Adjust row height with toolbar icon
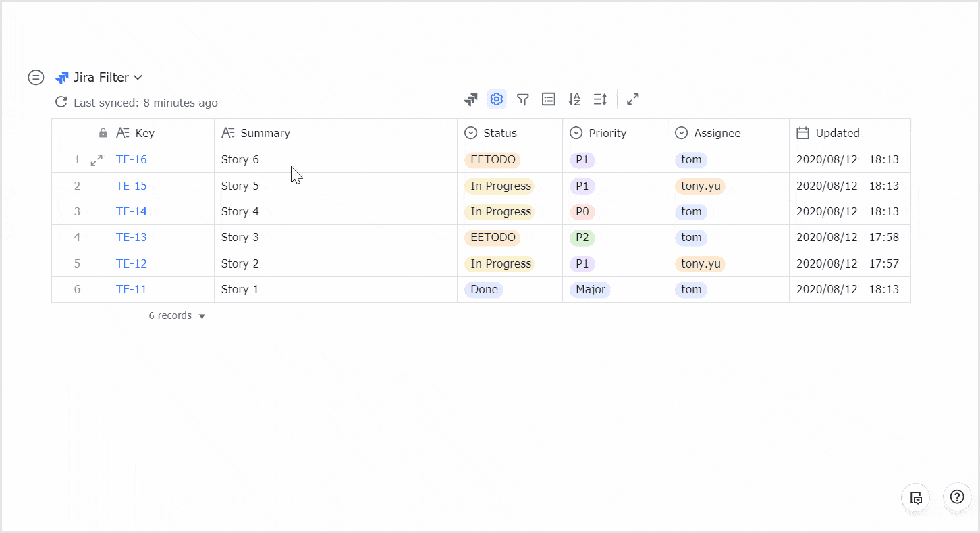The width and height of the screenshot is (980, 533). [600, 99]
